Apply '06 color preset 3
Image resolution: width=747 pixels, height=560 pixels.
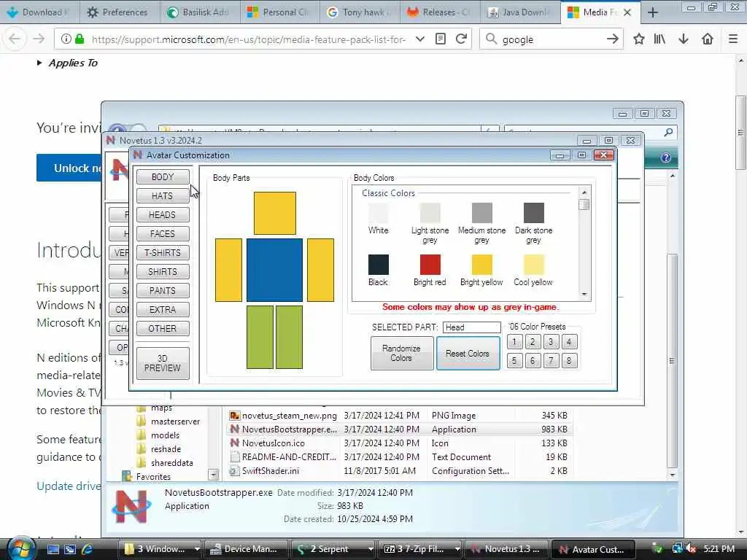click(551, 341)
